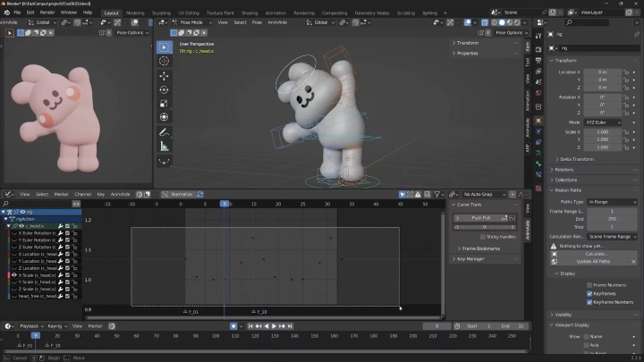Click the warning icon in graph editor header
This screenshot has width=644, height=362.
point(418,195)
